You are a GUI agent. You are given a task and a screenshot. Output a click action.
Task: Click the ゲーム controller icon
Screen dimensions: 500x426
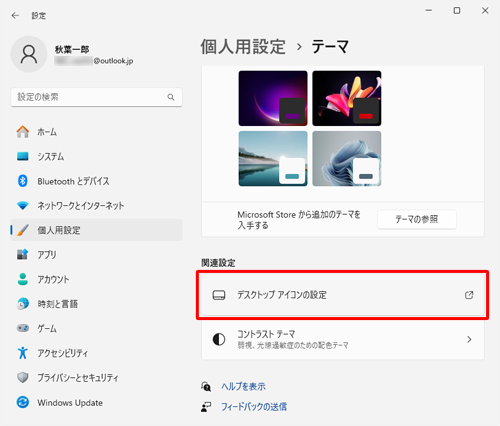[x=23, y=328]
